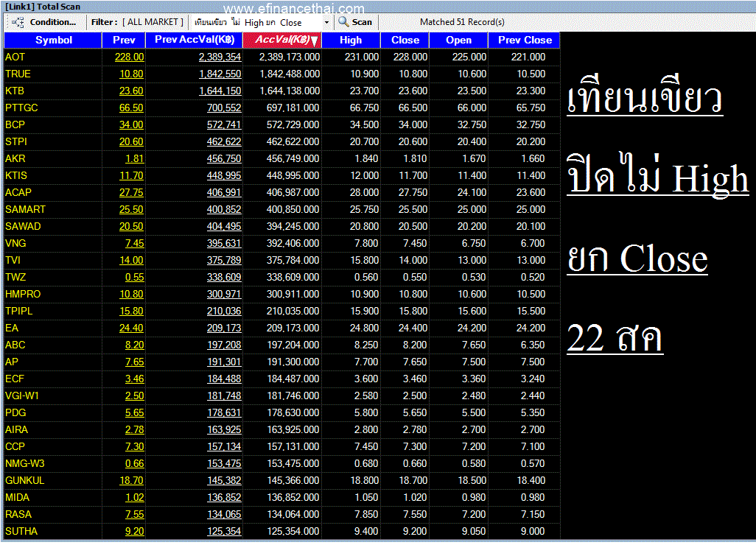Click ACAP Open value 24.100
The image size is (756, 545).
tap(472, 193)
